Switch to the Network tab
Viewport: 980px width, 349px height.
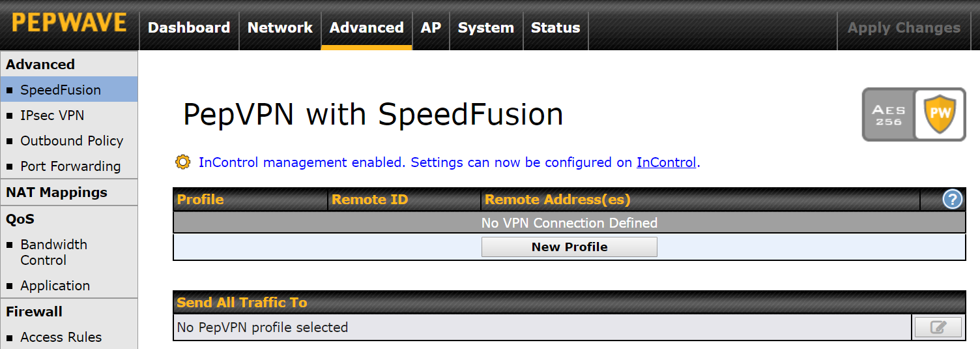tap(280, 27)
